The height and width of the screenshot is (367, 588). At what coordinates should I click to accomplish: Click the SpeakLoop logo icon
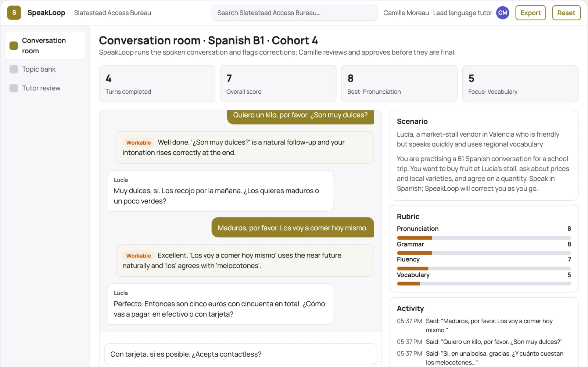point(14,12)
